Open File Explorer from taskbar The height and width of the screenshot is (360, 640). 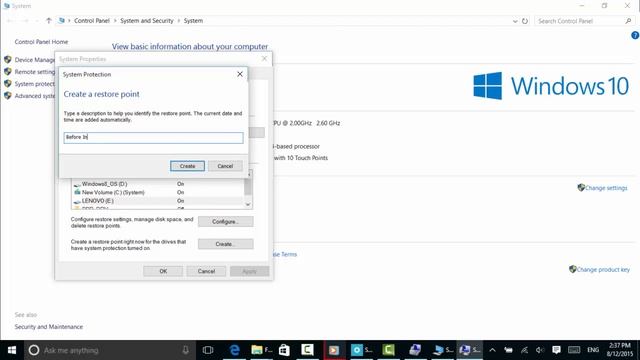[261, 350]
